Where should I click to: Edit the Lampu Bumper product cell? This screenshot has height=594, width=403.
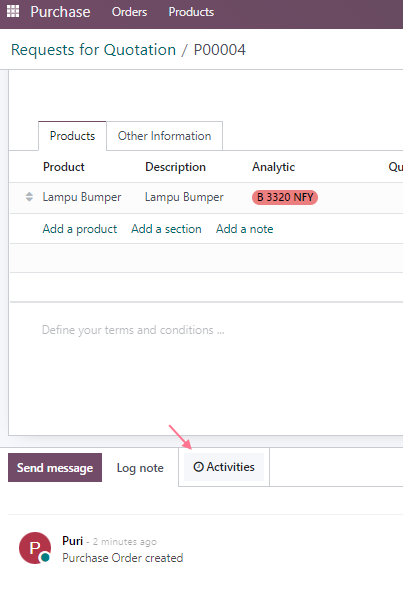(82, 197)
